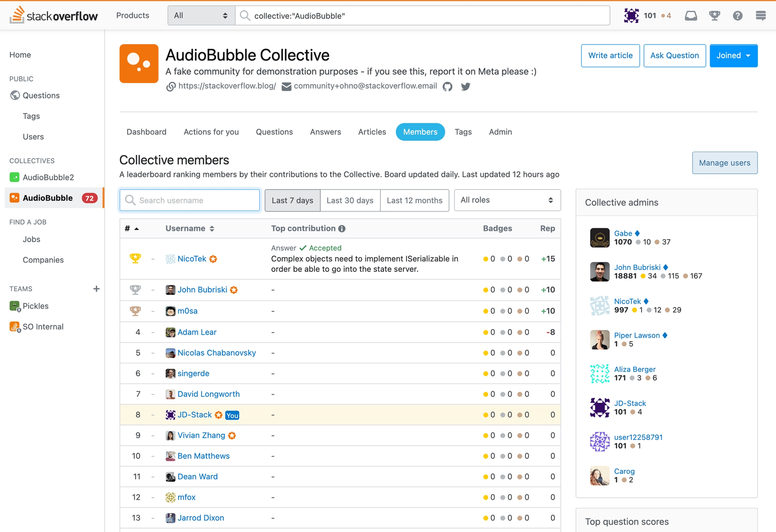Click the envelope icon beside community email
This screenshot has width=776, height=532.
pyautogui.click(x=286, y=87)
